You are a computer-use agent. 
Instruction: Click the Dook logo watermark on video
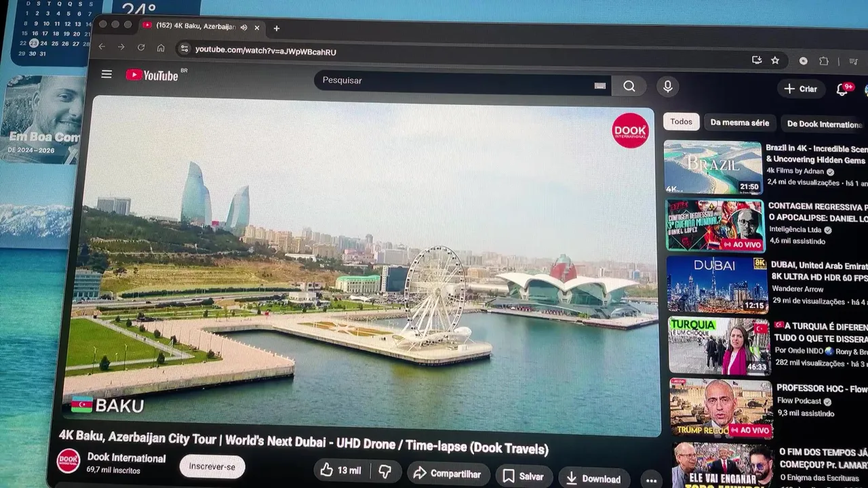tap(630, 131)
